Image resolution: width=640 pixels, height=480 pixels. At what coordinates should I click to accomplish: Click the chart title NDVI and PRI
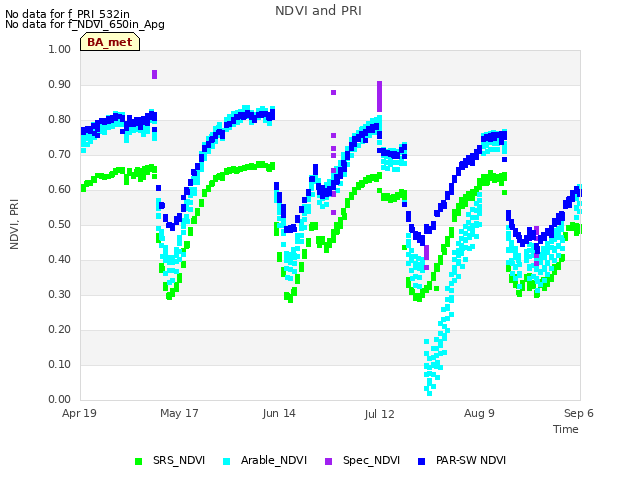point(318,11)
